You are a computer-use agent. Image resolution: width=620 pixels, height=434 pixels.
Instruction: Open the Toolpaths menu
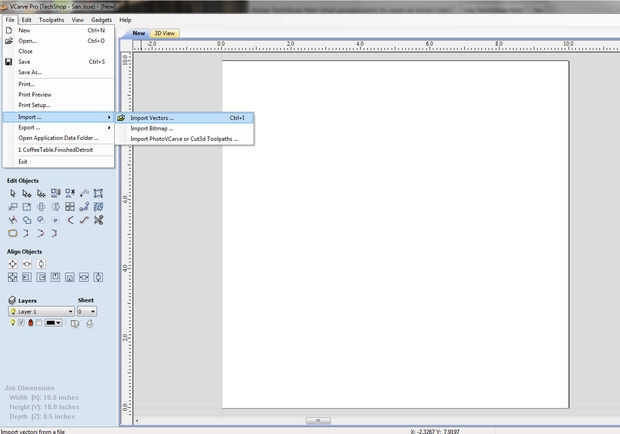click(51, 20)
